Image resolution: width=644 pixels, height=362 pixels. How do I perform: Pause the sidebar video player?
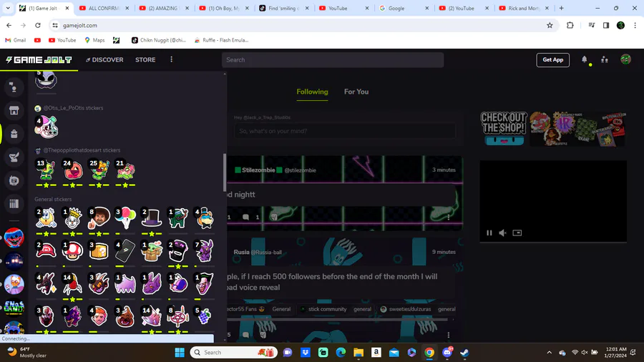pos(489,233)
